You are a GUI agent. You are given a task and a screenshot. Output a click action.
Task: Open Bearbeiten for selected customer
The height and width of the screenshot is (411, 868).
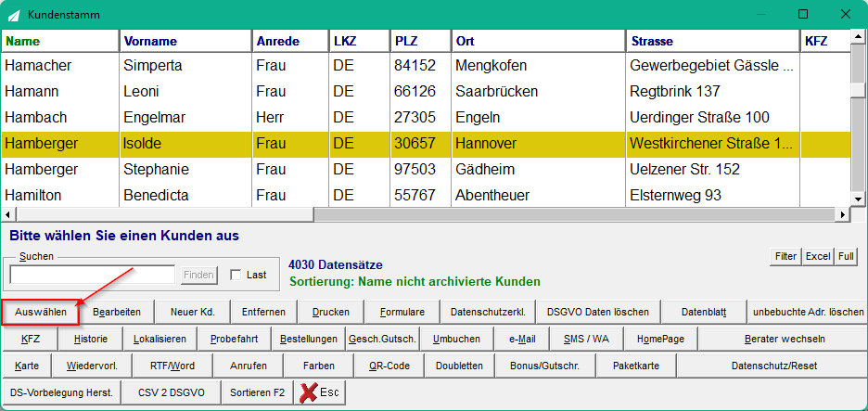[x=117, y=312]
